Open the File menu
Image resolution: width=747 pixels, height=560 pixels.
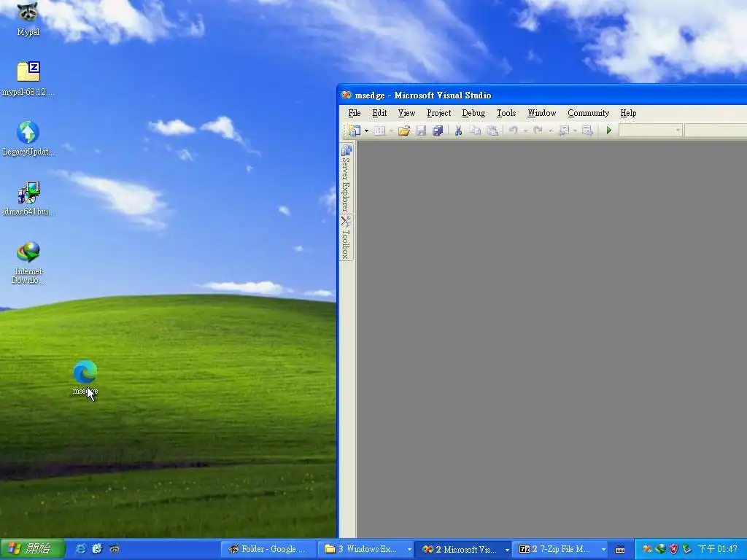(x=355, y=113)
